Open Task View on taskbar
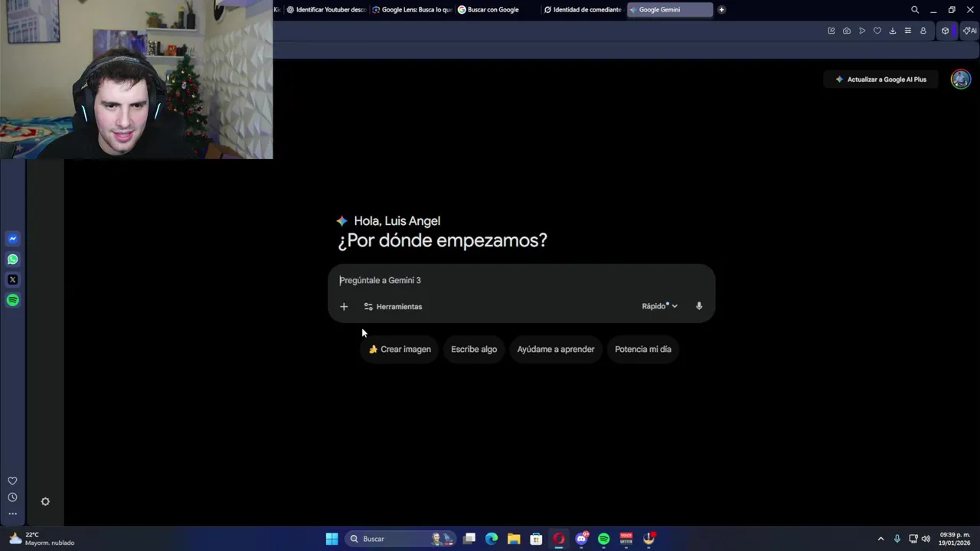This screenshot has width=980, height=551. click(x=469, y=539)
